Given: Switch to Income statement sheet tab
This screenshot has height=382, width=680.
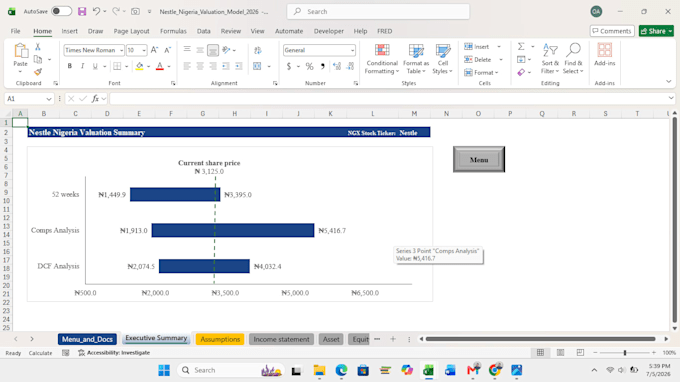Looking at the screenshot, I should tap(281, 339).
